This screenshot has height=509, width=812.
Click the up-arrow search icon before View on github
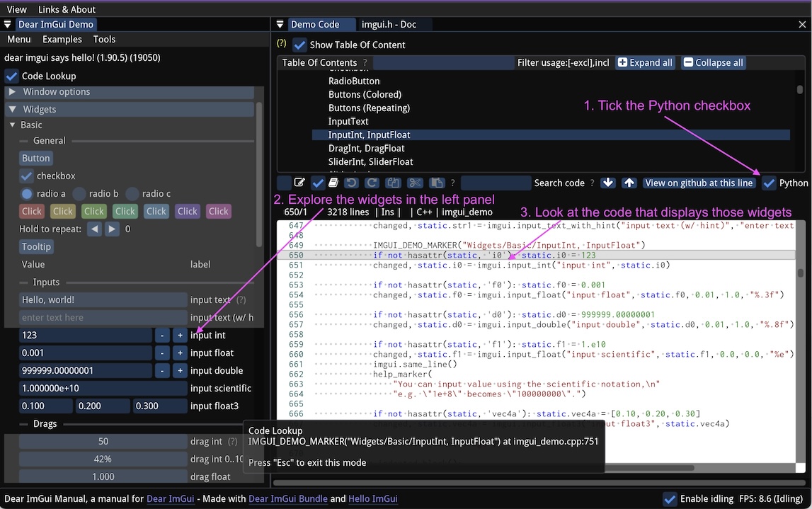629,183
